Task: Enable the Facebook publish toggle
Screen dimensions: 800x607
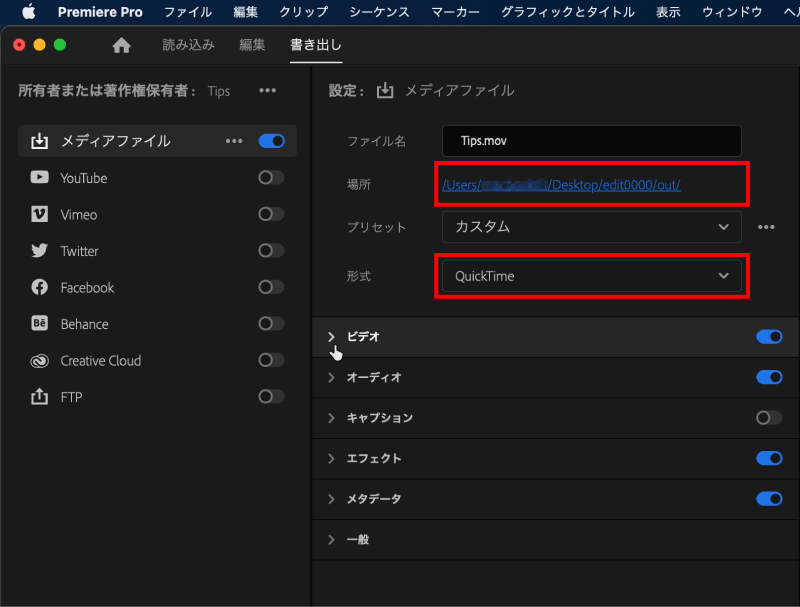Action: pyautogui.click(x=271, y=287)
